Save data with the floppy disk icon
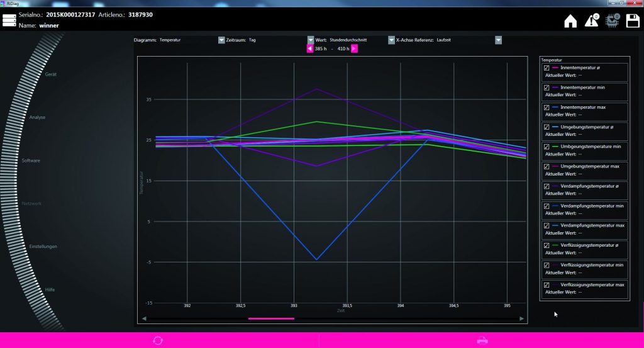This screenshot has width=644, height=348. [632, 21]
